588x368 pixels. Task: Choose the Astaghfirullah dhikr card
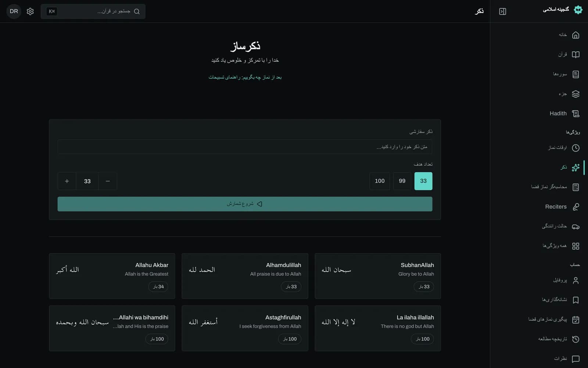pyautogui.click(x=245, y=328)
